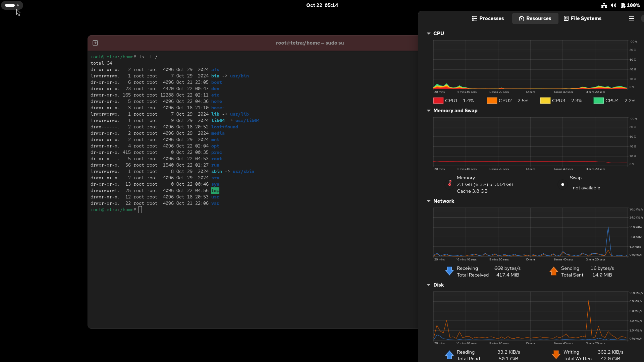The width and height of the screenshot is (644, 362).
Task: Click the network status icon in top bar
Action: [x=604, y=5]
